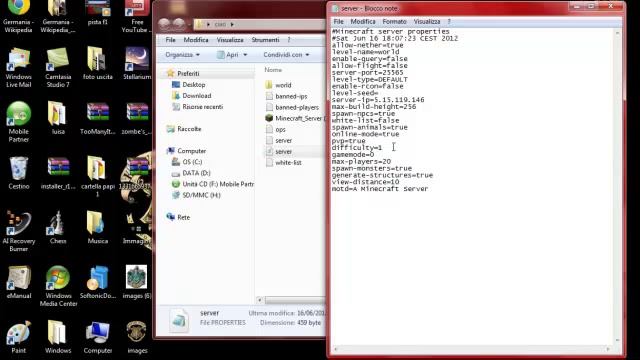The height and width of the screenshot is (360, 640).
Task: Open Condividi con dropdown in Explorer
Action: tap(286, 55)
